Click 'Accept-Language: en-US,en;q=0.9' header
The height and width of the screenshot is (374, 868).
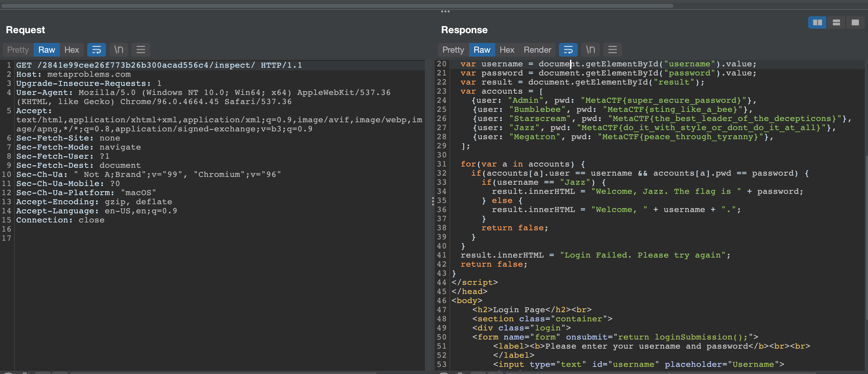click(x=97, y=211)
